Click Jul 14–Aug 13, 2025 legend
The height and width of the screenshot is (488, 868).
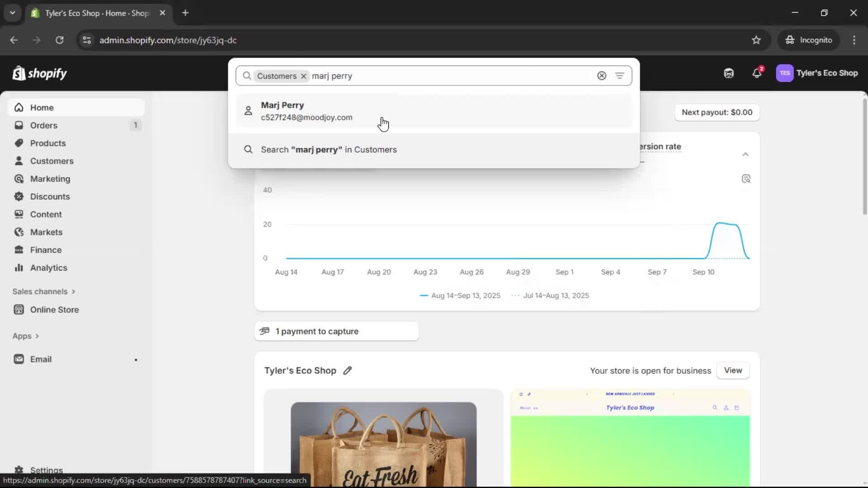point(550,296)
